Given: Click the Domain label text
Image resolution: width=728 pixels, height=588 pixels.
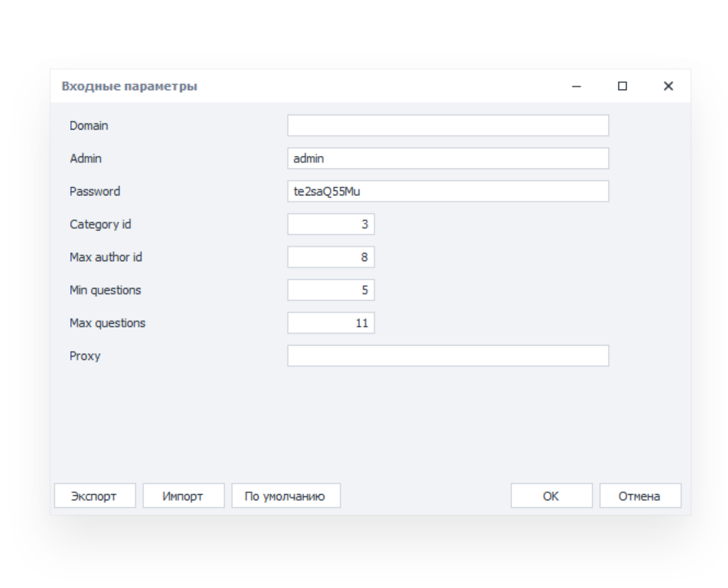Looking at the screenshot, I should click(x=89, y=125).
